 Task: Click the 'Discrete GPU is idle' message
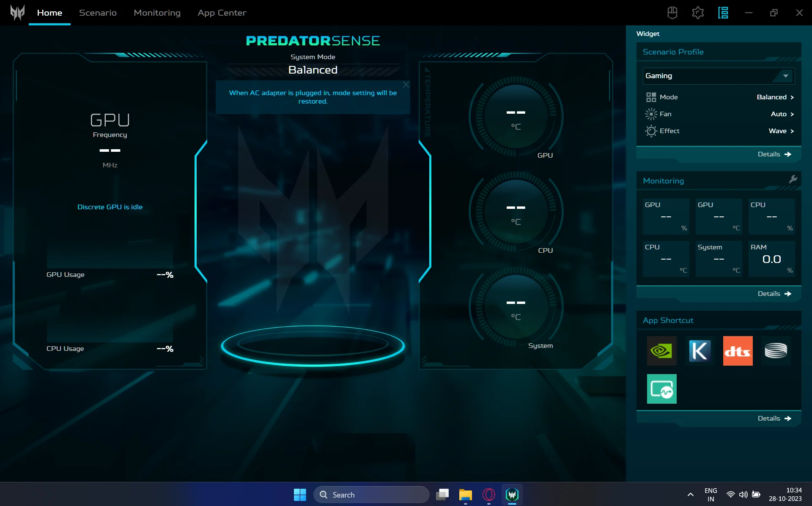click(110, 207)
